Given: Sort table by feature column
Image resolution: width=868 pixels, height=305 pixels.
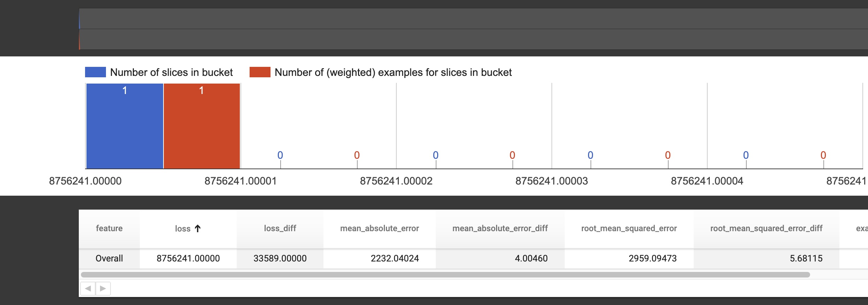Looking at the screenshot, I should coord(109,228).
